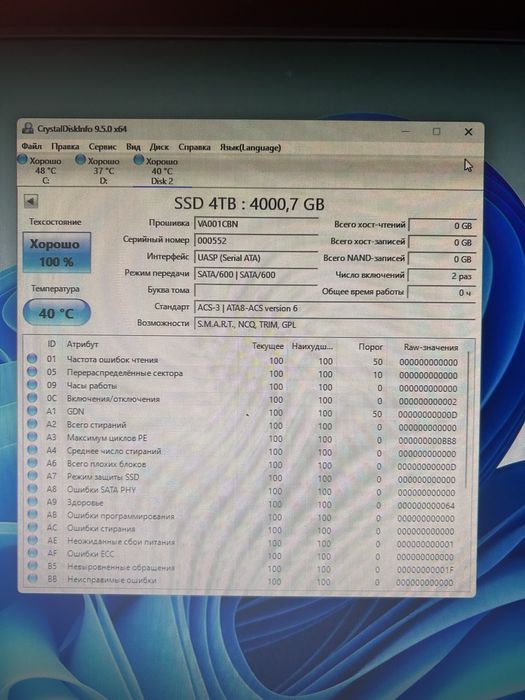The height and width of the screenshot is (700, 525).
Task: Click the Всего NAND-записей value field
Action: [x=442, y=259]
